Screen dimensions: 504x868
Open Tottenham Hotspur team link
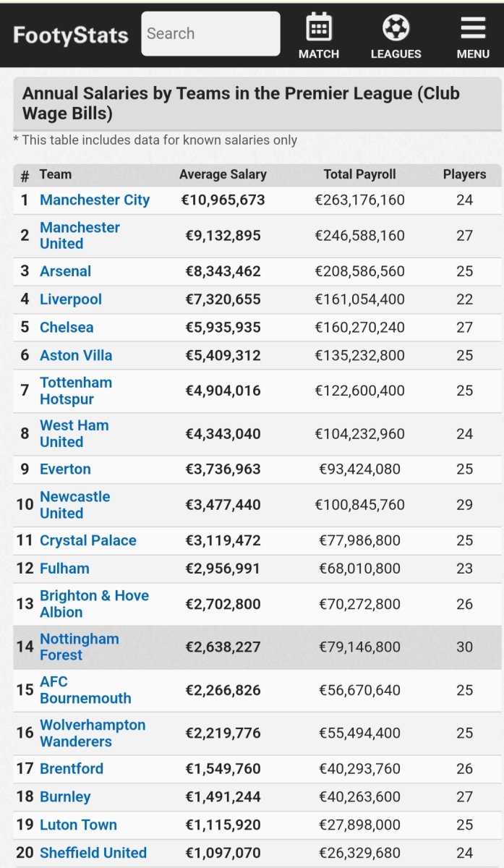tap(76, 391)
